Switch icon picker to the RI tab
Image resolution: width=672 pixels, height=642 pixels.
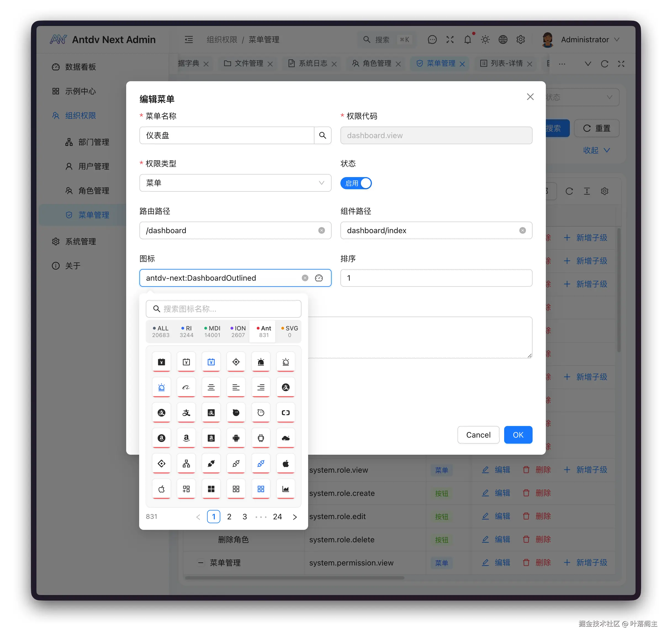coord(186,331)
